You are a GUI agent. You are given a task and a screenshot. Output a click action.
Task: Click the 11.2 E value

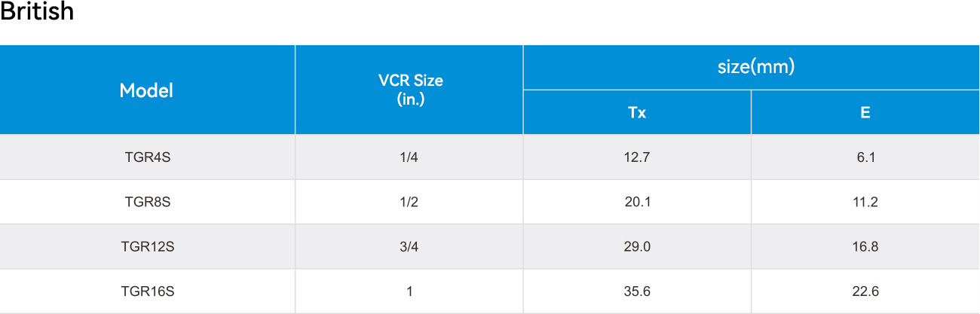(x=865, y=202)
